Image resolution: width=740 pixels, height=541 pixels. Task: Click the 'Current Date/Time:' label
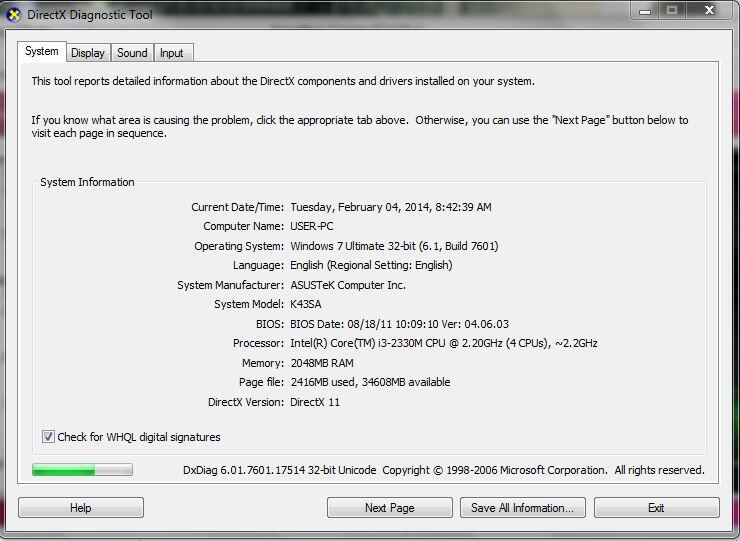pos(237,207)
